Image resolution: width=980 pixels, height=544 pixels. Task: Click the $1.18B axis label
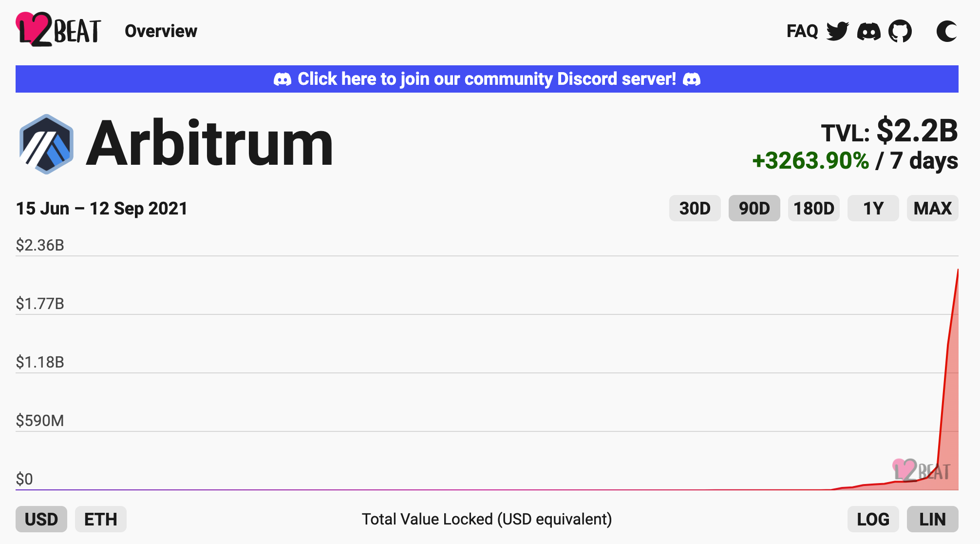[x=40, y=362]
